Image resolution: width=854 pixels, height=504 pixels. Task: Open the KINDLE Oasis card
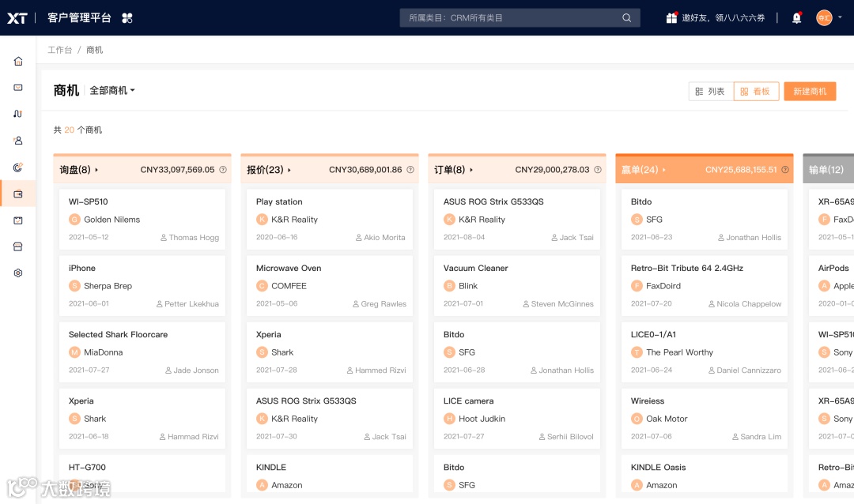point(705,473)
